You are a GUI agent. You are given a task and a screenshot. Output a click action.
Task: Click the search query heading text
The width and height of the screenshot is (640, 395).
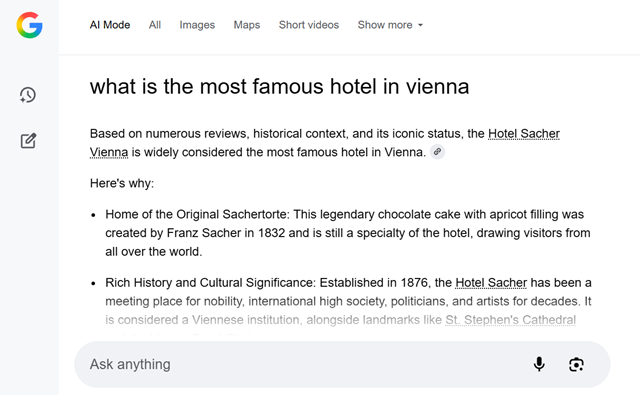[280, 87]
